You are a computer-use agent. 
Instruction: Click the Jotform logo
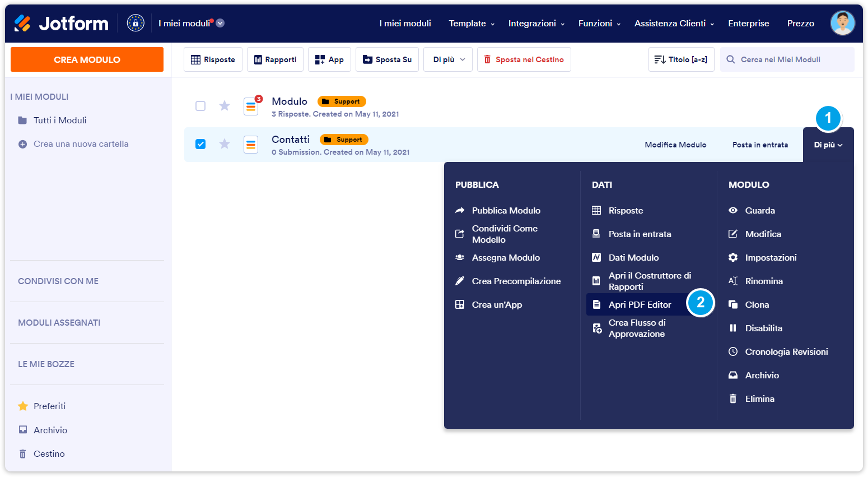[x=61, y=23]
